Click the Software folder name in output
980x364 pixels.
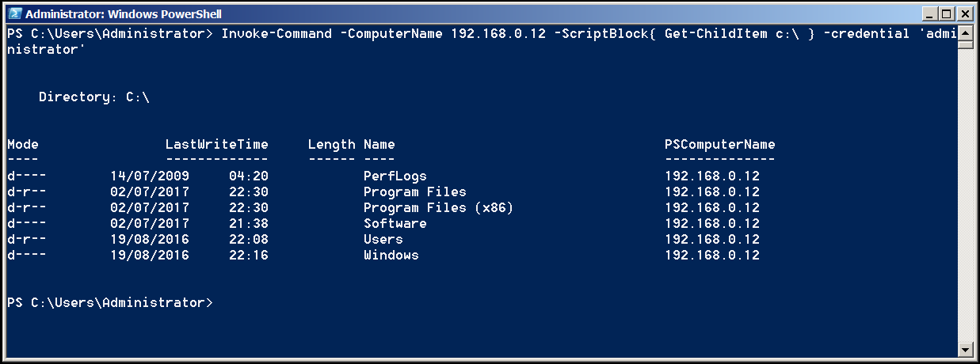395,223
